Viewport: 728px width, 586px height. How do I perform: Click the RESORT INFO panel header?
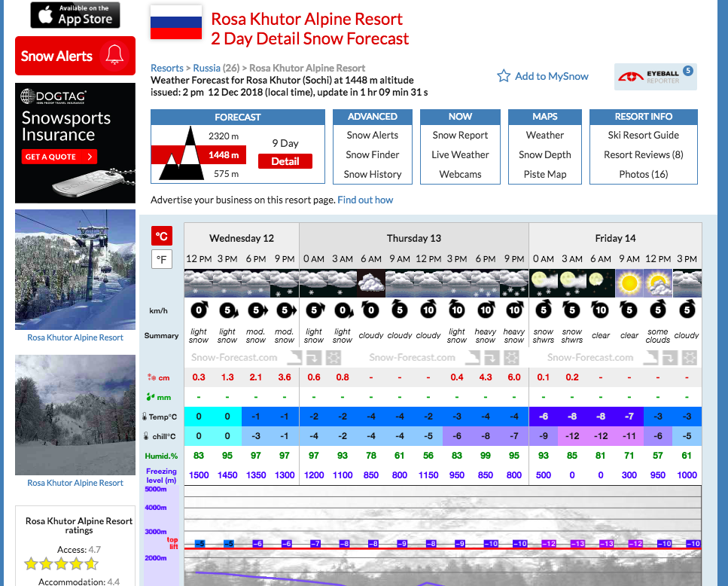click(x=644, y=117)
